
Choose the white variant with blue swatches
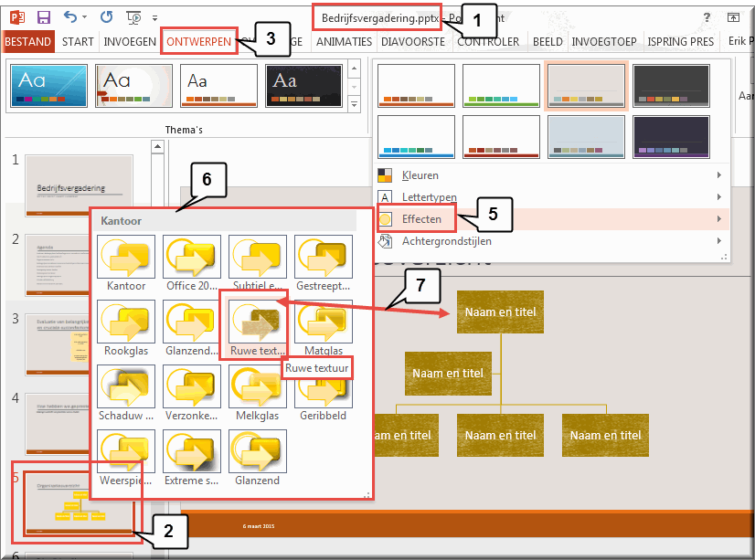(416, 137)
